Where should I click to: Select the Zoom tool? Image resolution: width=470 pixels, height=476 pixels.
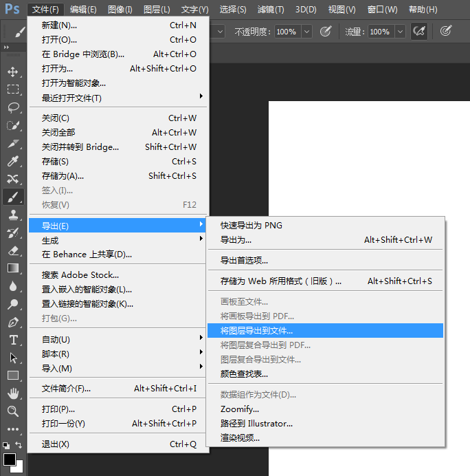[x=13, y=411]
